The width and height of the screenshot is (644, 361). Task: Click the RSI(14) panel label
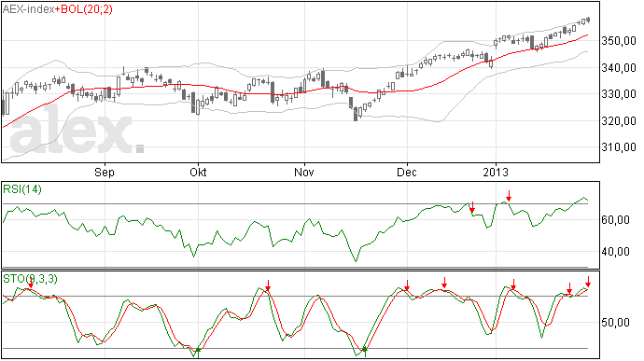point(22,189)
